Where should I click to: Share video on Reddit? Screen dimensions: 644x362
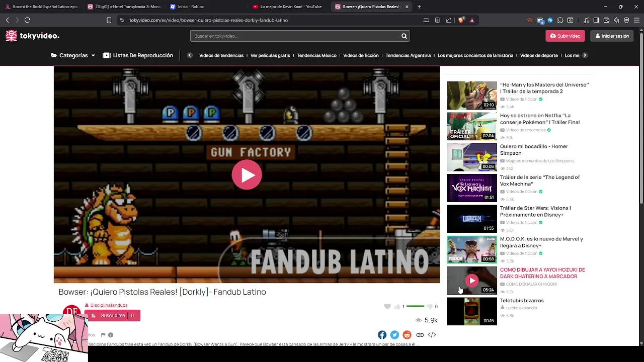(x=407, y=335)
